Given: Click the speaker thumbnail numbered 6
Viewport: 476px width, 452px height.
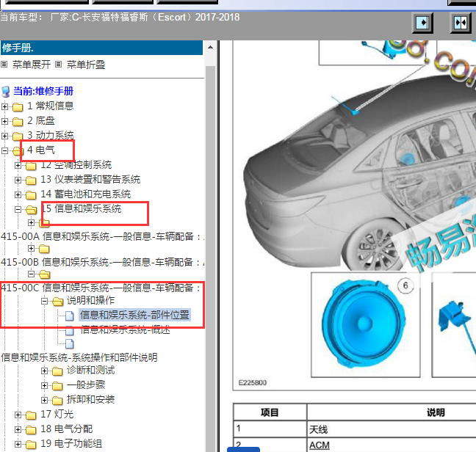Looking at the screenshot, I should click(x=366, y=324).
